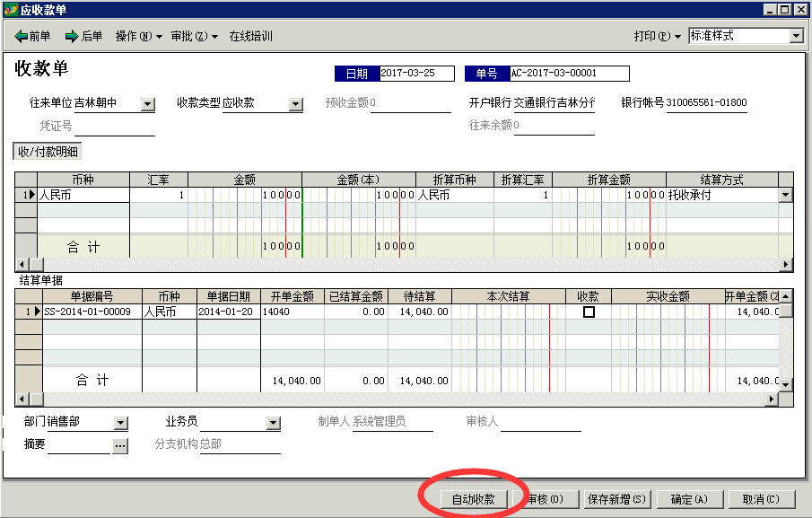
Task: Click the 银行帐号 field
Action: coord(706,103)
